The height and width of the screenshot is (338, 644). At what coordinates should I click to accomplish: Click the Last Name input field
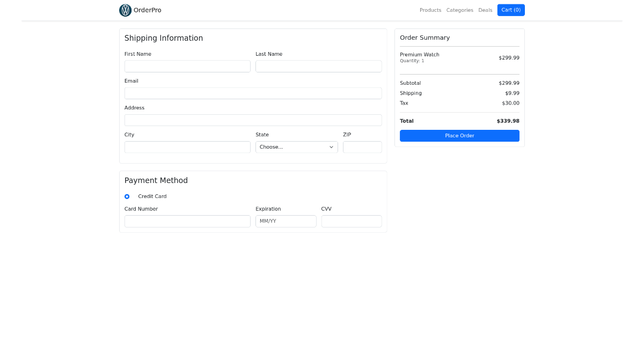[x=318, y=66]
